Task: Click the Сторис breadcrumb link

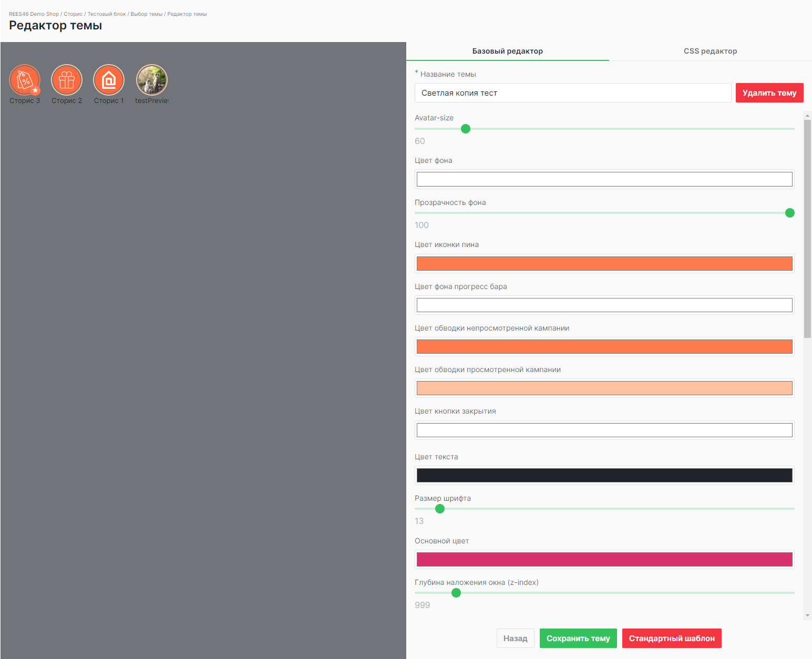Action: click(73, 14)
